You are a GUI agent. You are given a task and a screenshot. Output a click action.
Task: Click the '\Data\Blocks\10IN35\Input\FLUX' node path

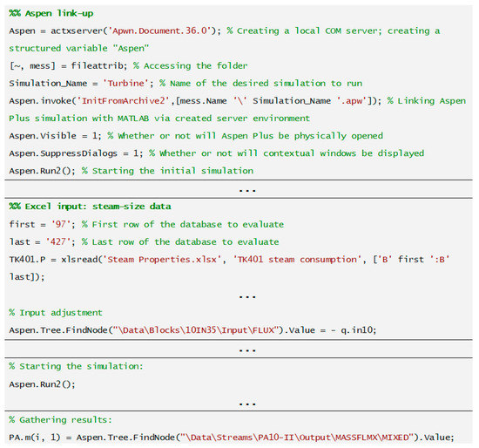(x=195, y=330)
